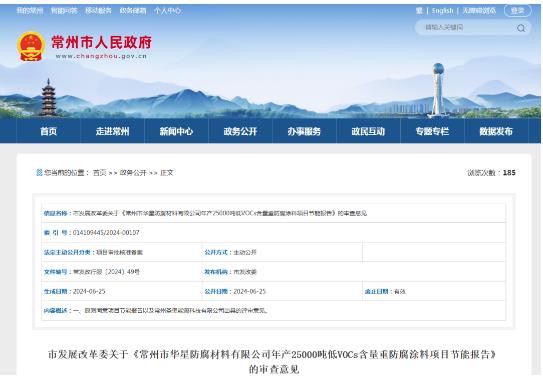Viewport: 543px width, 385px height.
Task: Click the 首页 breadcrumb link
Action: point(100,172)
